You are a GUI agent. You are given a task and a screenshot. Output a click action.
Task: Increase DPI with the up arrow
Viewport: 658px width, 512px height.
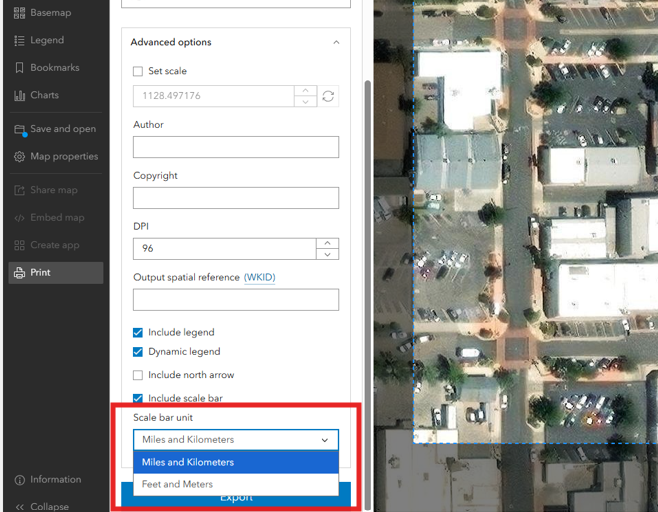tap(327, 243)
